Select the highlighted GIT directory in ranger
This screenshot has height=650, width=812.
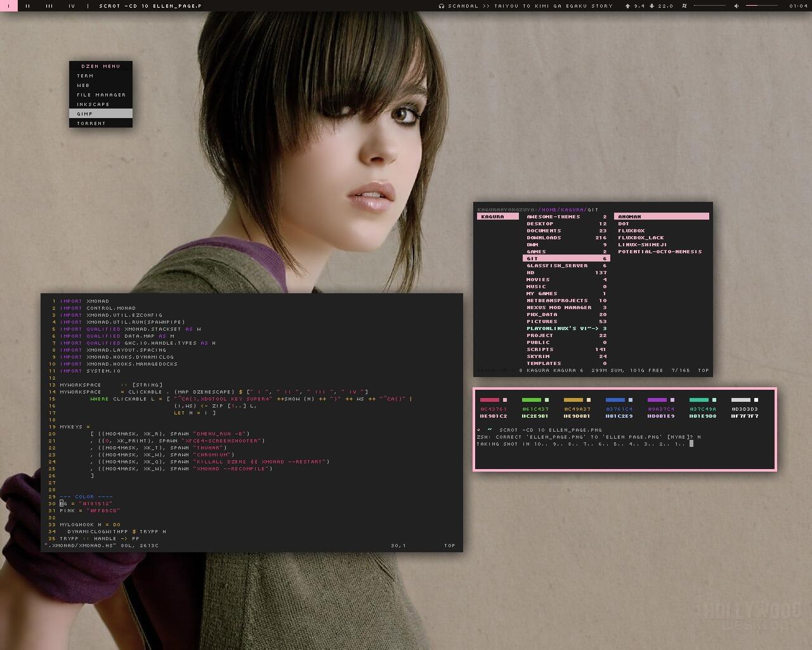[x=566, y=258]
